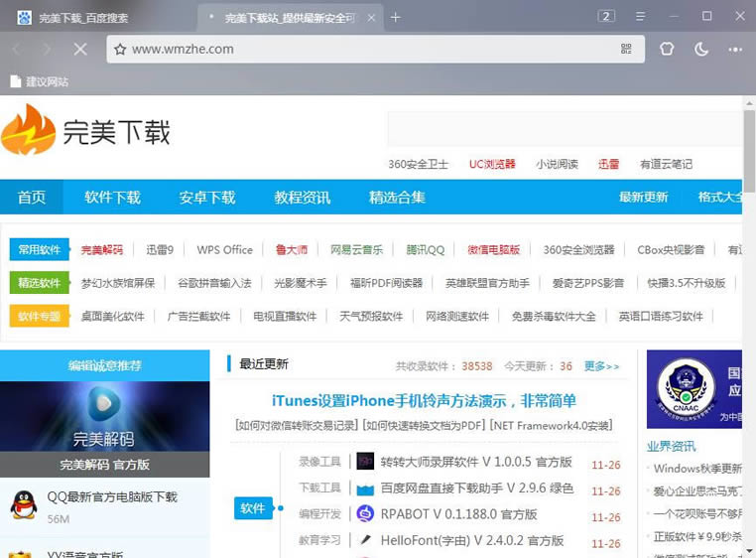Click the 精选软件 green label
Screen dimensions: 756x558
pos(39,283)
